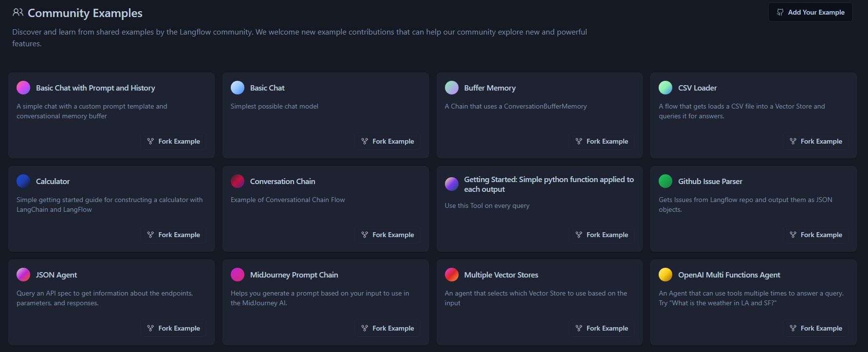Click the CSV Loader description about Vector Store

click(742, 111)
